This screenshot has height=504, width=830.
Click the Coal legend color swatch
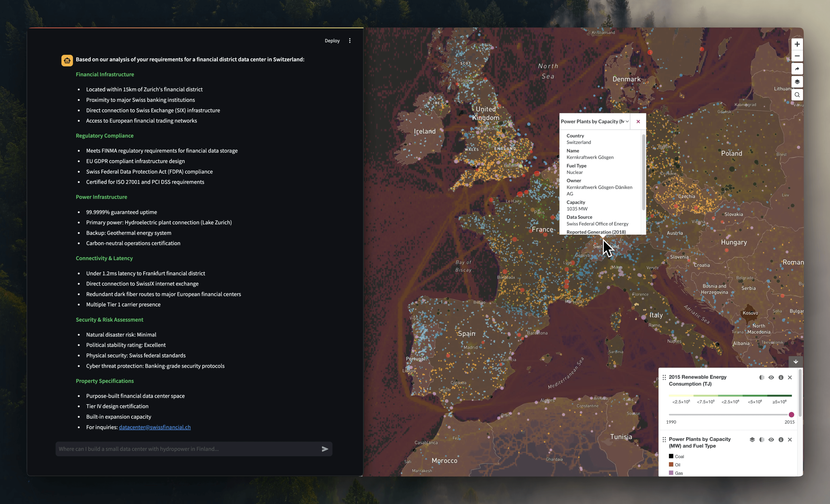[x=671, y=456]
